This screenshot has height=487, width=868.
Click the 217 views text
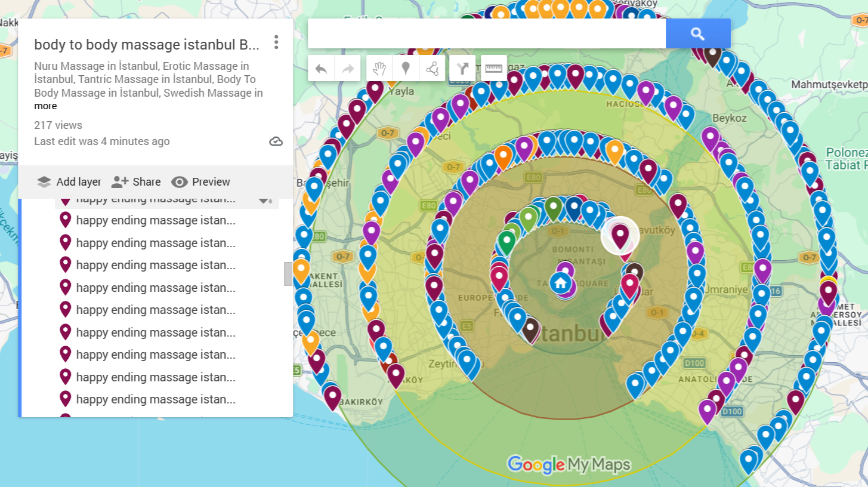(x=58, y=125)
